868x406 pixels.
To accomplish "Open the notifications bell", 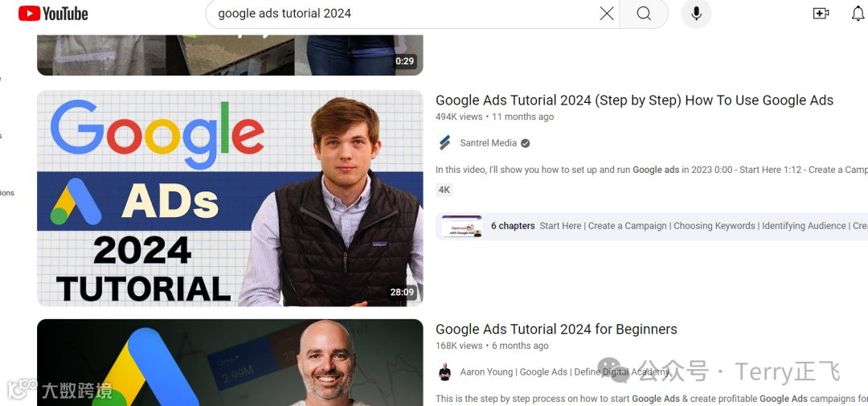I will click(858, 14).
